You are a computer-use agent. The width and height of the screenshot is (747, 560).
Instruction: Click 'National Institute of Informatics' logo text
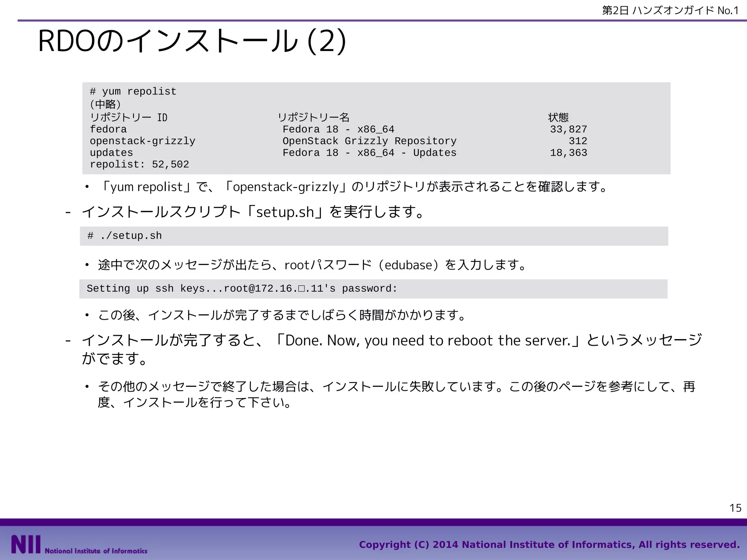[96, 551]
